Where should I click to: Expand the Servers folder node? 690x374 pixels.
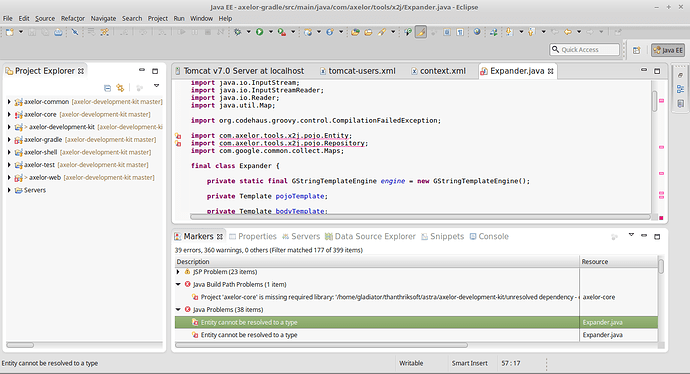pos(9,191)
